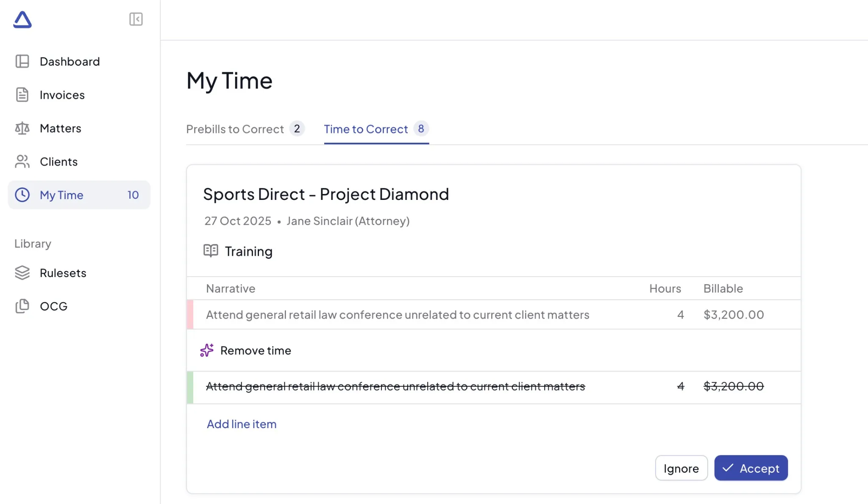The image size is (868, 504).
Task: Open Matters from the sidebar
Action: [x=61, y=128]
